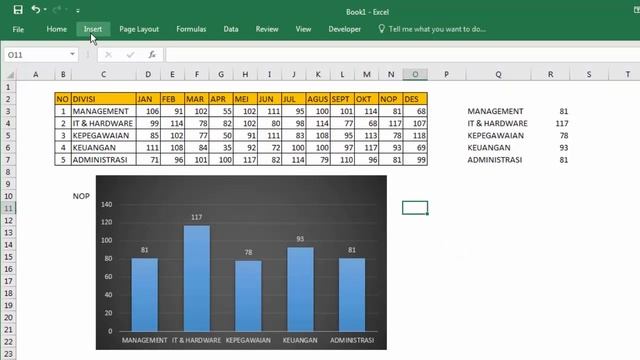Select column O header
640x360 pixels.
click(x=415, y=74)
